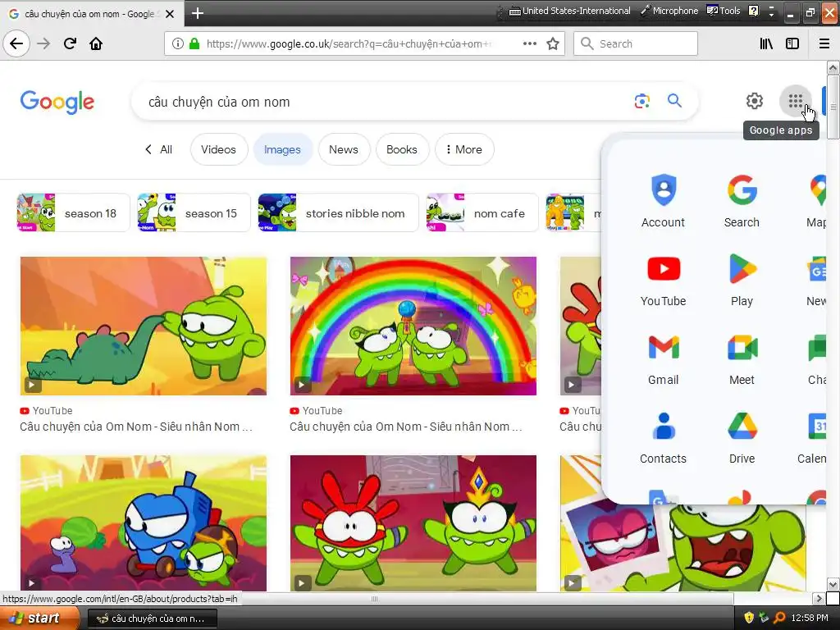This screenshot has width=840, height=630.
Task: Click the Google logo
Action: (x=57, y=102)
